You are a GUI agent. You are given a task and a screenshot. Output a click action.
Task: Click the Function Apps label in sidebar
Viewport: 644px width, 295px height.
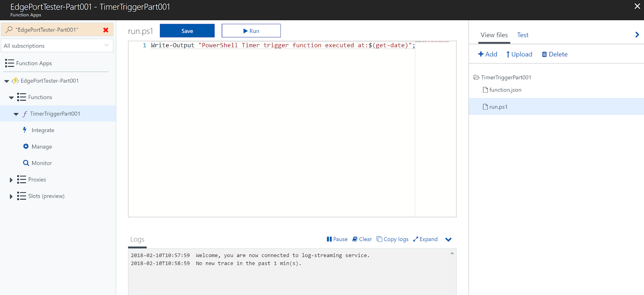tap(34, 64)
